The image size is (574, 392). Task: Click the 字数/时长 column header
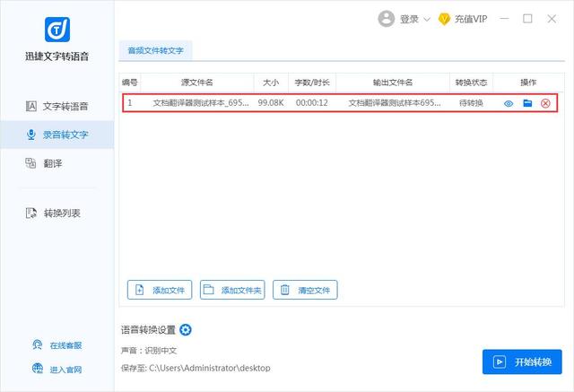click(x=312, y=83)
